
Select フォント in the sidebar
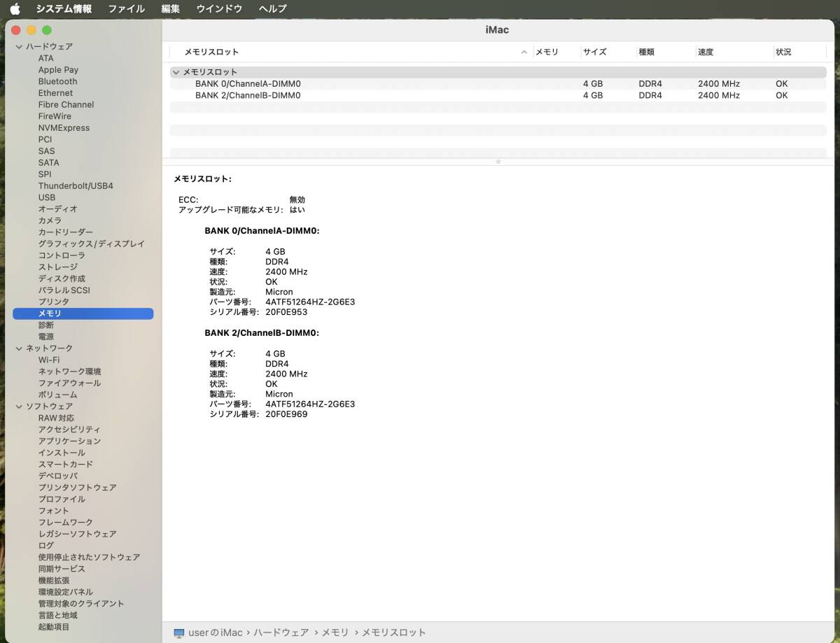[53, 511]
